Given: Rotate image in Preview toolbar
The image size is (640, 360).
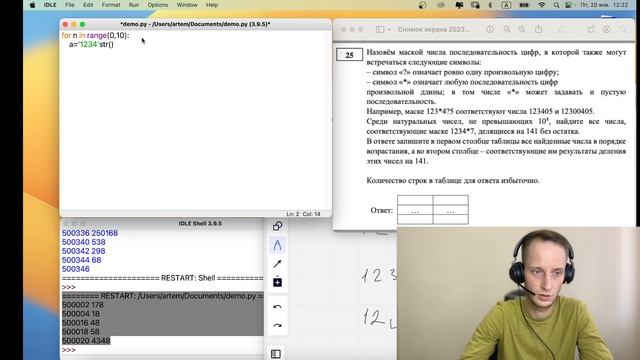Looking at the screenshot, I should point(591,29).
